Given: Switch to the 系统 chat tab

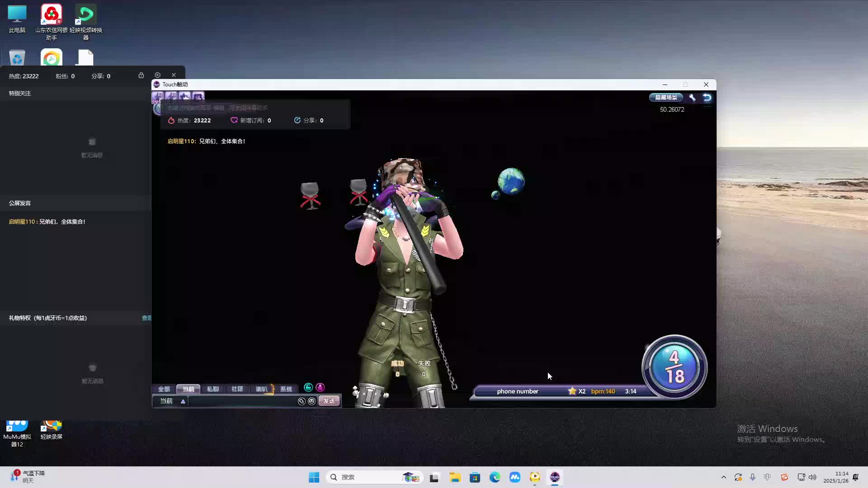Looking at the screenshot, I should coord(286,389).
